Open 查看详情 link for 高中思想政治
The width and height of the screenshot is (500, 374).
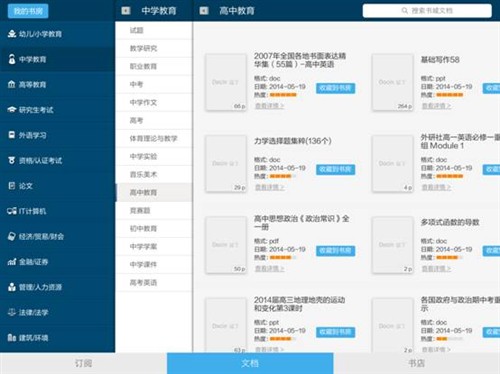(269, 269)
